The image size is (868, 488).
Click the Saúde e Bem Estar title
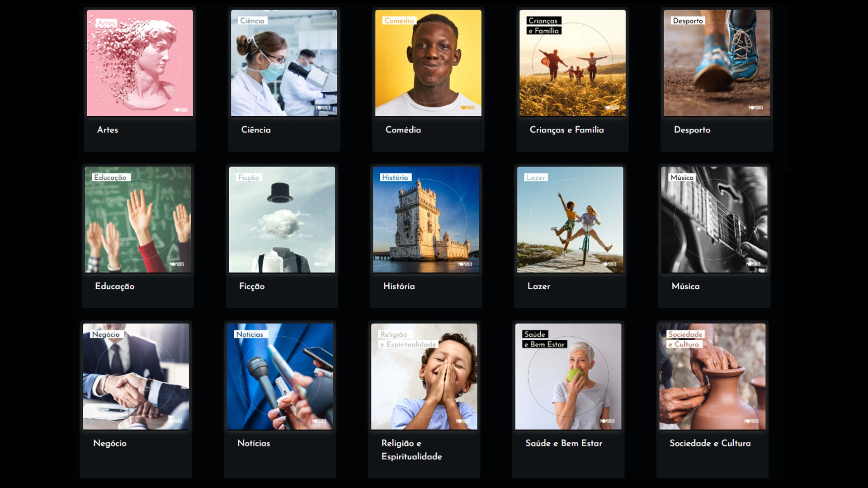coord(564,443)
